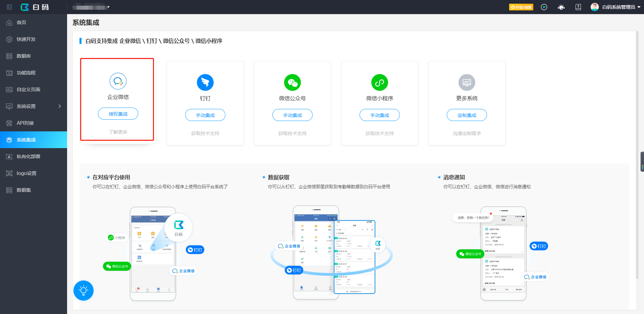Click the 更多系统 monitor icon
Image resolution: width=644 pixels, height=314 pixels.
(x=467, y=82)
